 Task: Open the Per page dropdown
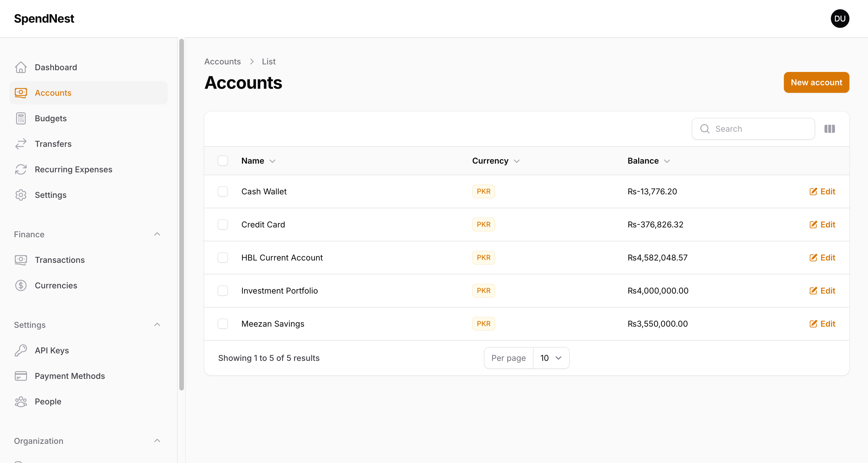(551, 358)
